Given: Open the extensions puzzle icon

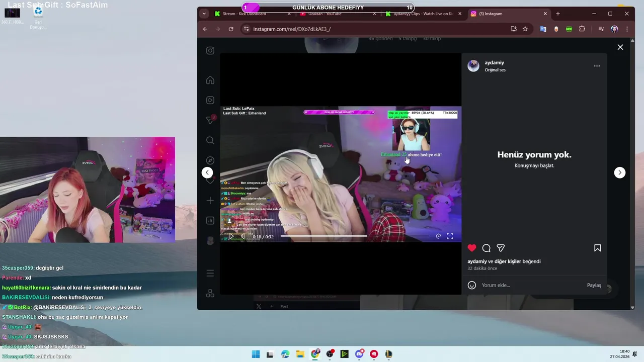Looking at the screenshot, I should 582,29.
